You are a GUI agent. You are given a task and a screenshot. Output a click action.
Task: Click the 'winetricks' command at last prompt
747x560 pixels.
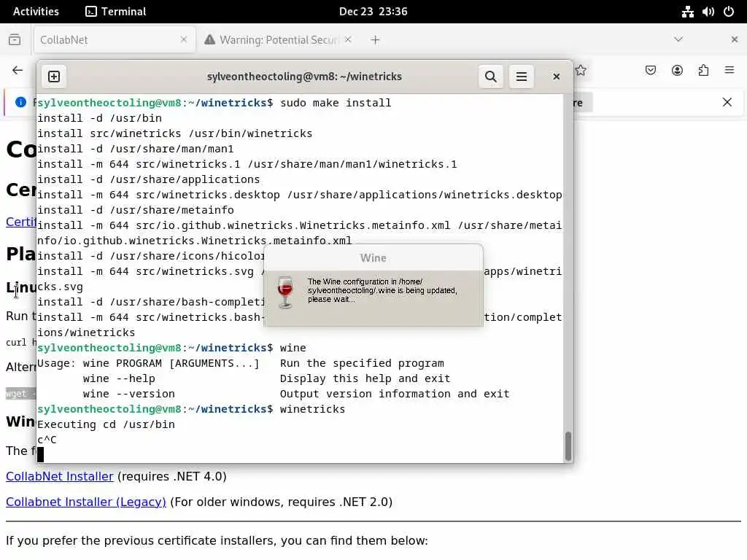pyautogui.click(x=312, y=409)
